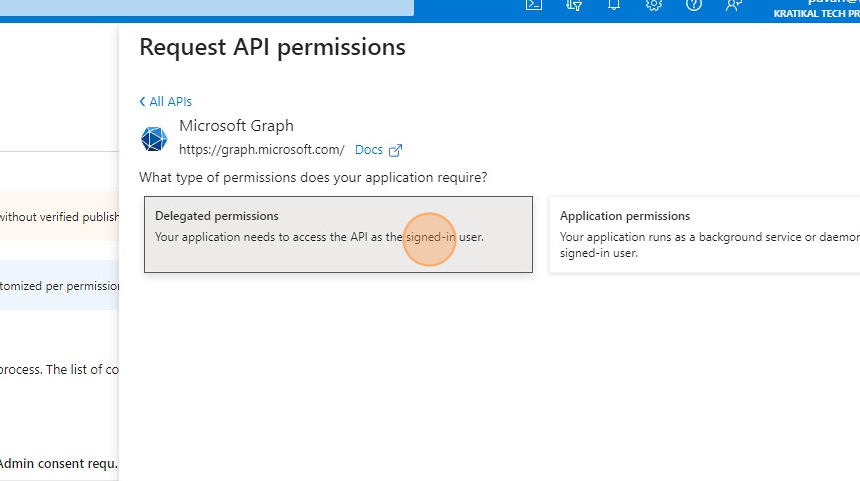Open the Docs link
Image resolution: width=860 pixels, height=481 pixels.
pyautogui.click(x=369, y=150)
